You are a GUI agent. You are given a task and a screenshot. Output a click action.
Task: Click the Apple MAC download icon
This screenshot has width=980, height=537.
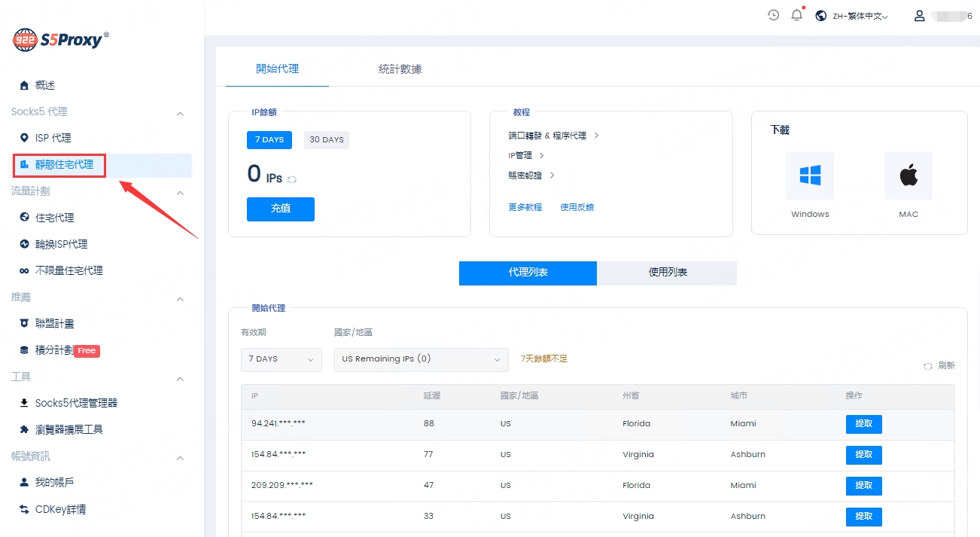[x=908, y=175]
